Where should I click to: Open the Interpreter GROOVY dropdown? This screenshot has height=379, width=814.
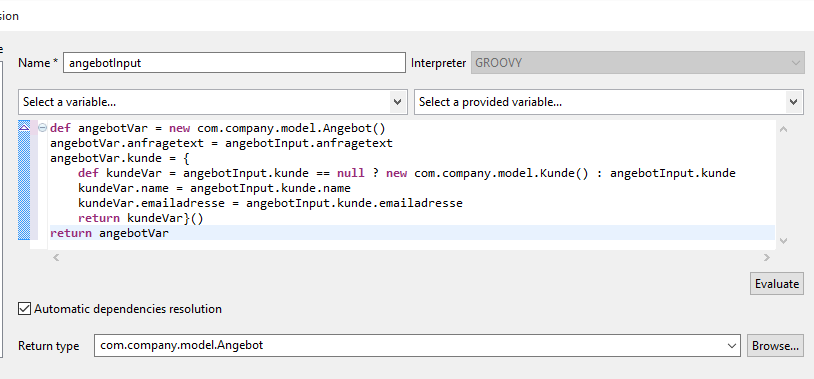coord(637,63)
